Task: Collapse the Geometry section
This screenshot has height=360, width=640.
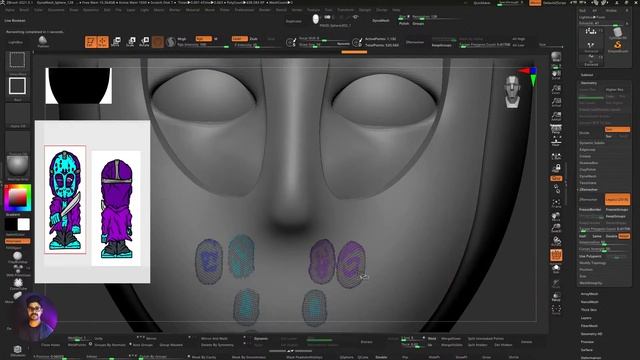Action: (589, 83)
